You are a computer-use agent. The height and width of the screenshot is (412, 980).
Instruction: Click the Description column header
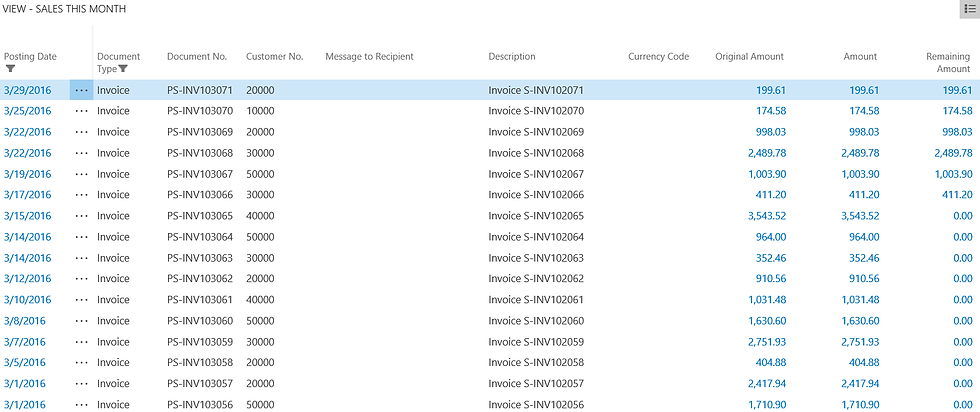click(512, 56)
